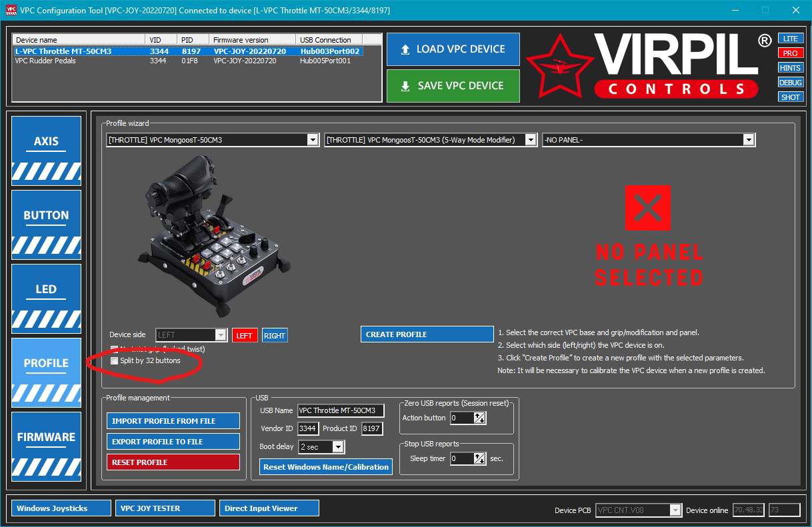Click the Vendor ID field
The height and width of the screenshot is (527, 812).
pos(308,428)
